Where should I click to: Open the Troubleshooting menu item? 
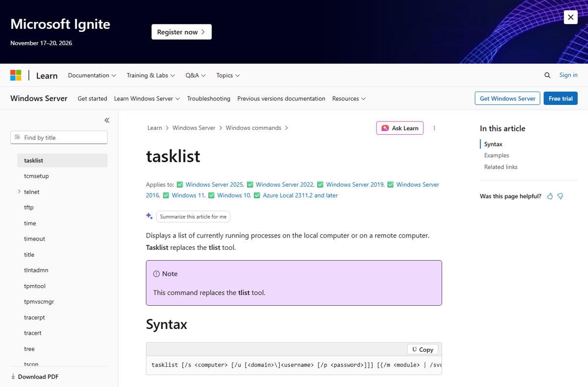tap(209, 98)
